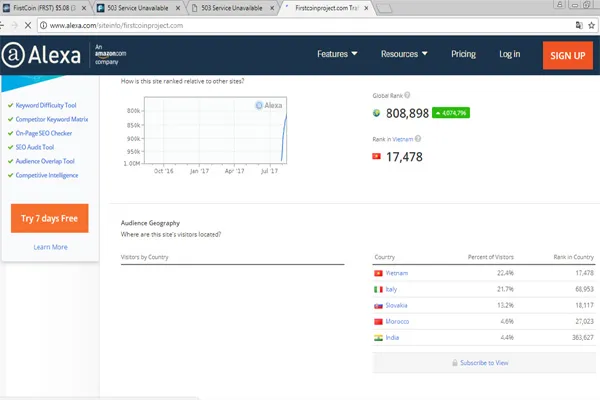
Task: Click the Visitors by Country label
Action: click(x=145, y=257)
